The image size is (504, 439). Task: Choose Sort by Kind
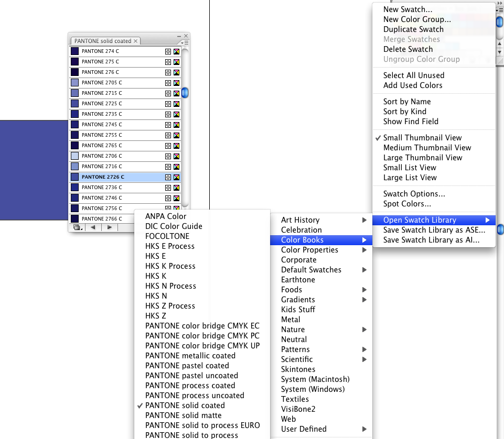(x=405, y=112)
